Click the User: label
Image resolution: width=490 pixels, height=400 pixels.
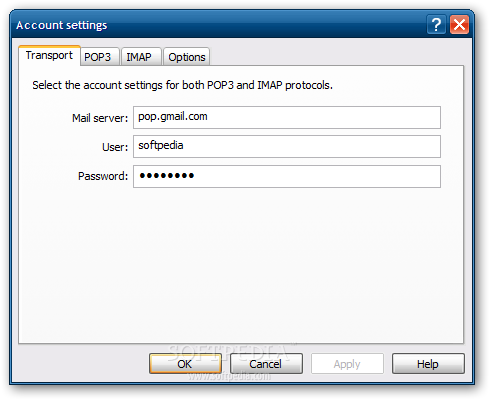[115, 147]
